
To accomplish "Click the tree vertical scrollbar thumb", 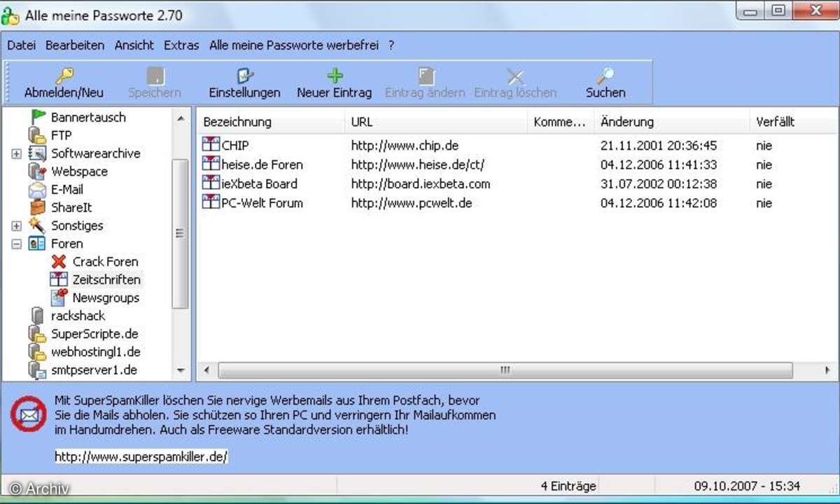I will click(x=181, y=234).
